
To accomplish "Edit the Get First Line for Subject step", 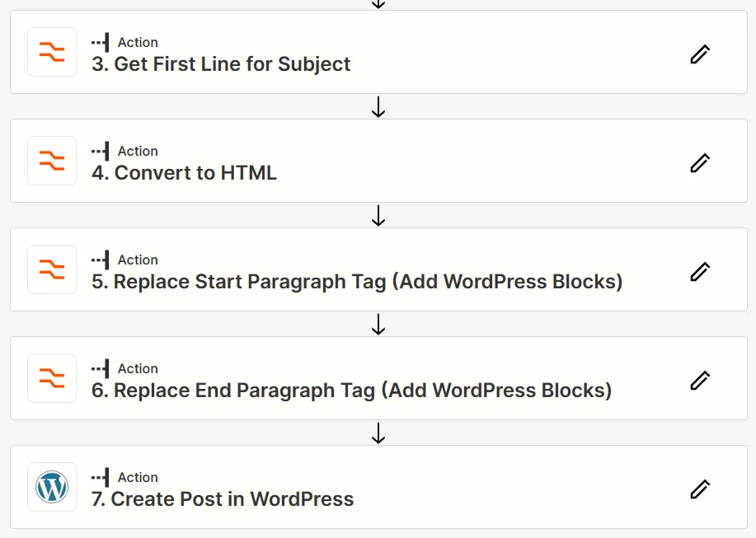I will tap(700, 54).
